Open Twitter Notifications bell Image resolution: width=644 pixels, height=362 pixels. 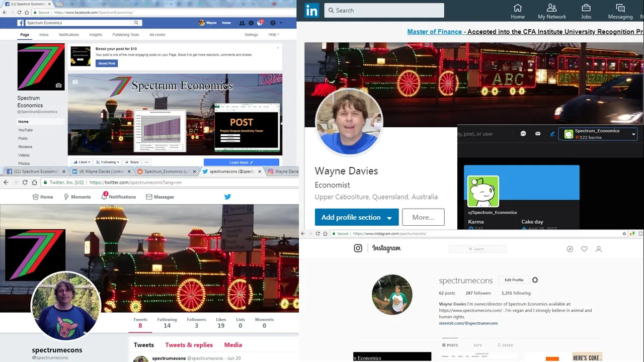click(x=104, y=197)
